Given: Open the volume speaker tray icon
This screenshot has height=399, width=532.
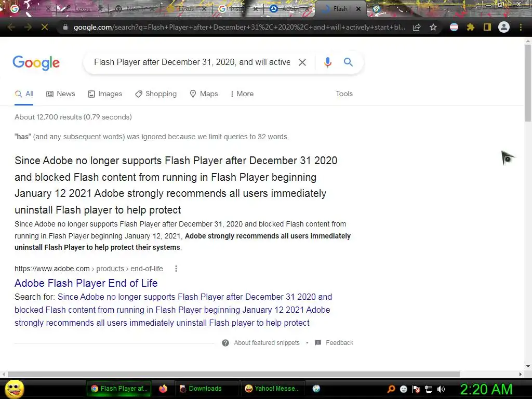Looking at the screenshot, I should (441, 389).
